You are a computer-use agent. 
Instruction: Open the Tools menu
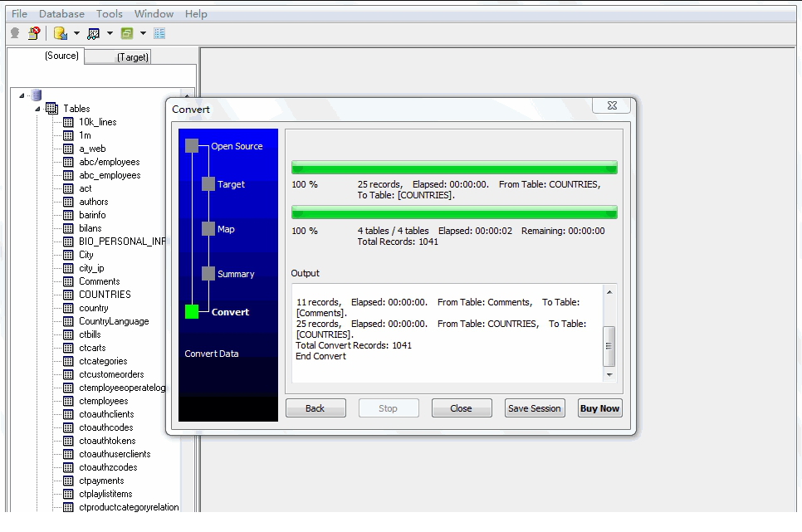click(x=109, y=14)
